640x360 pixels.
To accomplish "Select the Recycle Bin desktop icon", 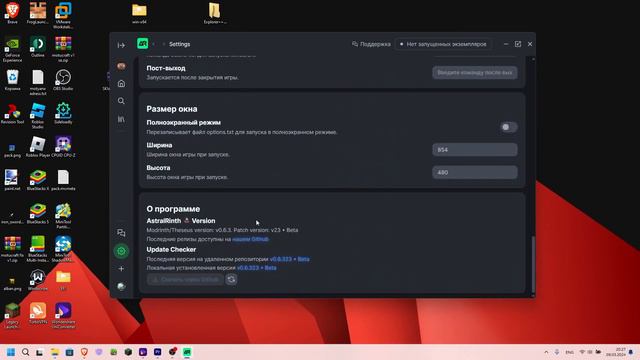I will (x=12, y=80).
